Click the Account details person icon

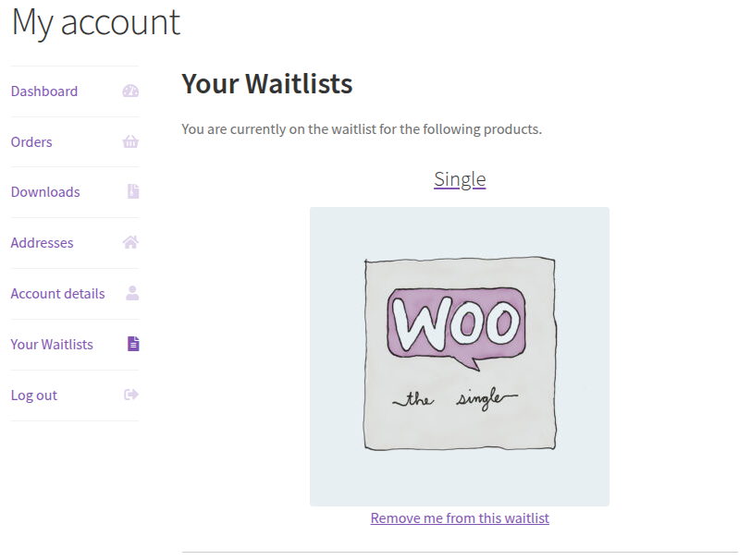132,294
